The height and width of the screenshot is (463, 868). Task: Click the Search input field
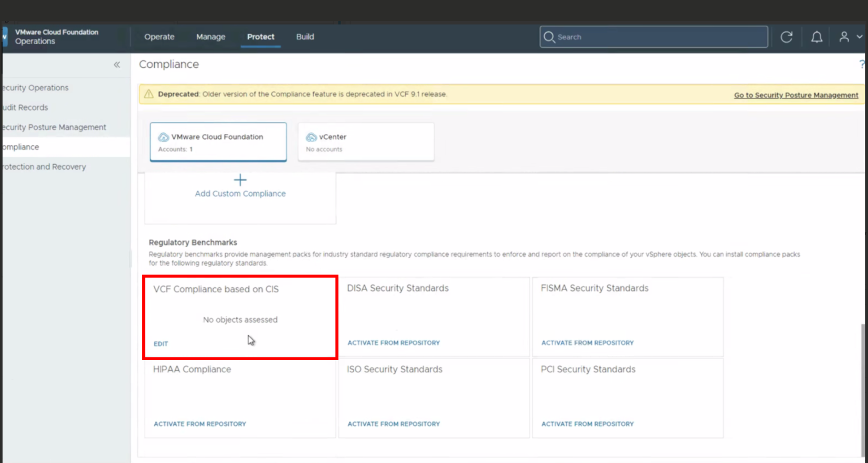click(654, 37)
